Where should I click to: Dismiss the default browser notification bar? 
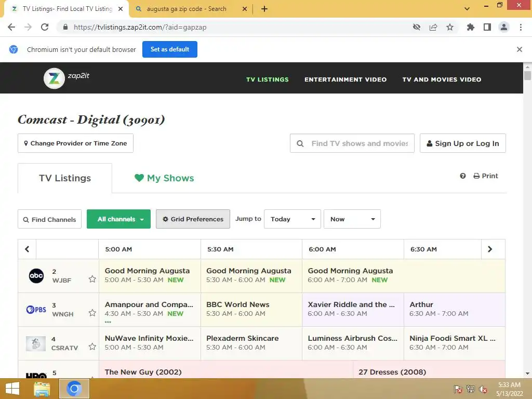(x=520, y=49)
